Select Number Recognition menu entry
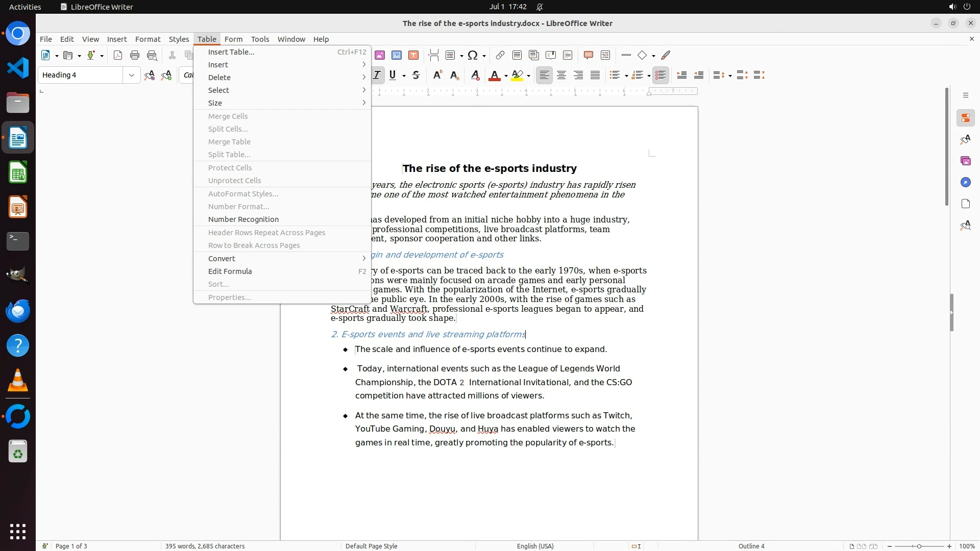This screenshot has width=980, height=551. click(243, 219)
